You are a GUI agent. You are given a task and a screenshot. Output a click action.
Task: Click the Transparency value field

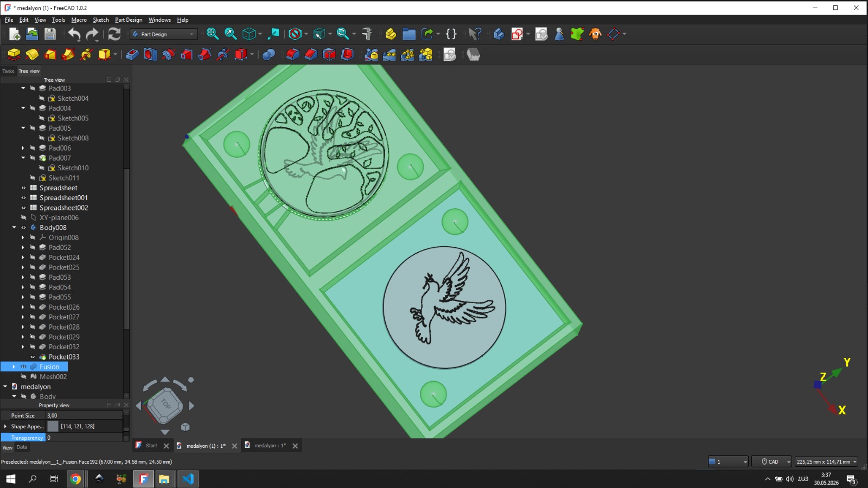click(84, 438)
